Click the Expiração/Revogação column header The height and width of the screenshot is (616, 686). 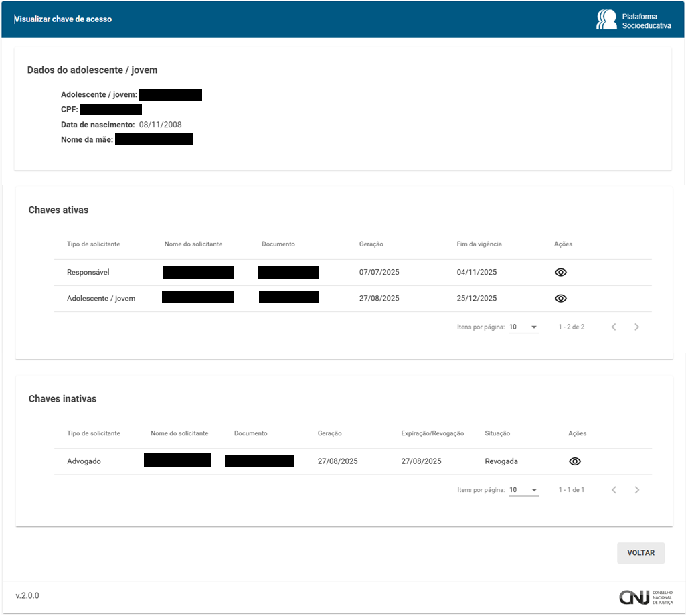pos(432,433)
